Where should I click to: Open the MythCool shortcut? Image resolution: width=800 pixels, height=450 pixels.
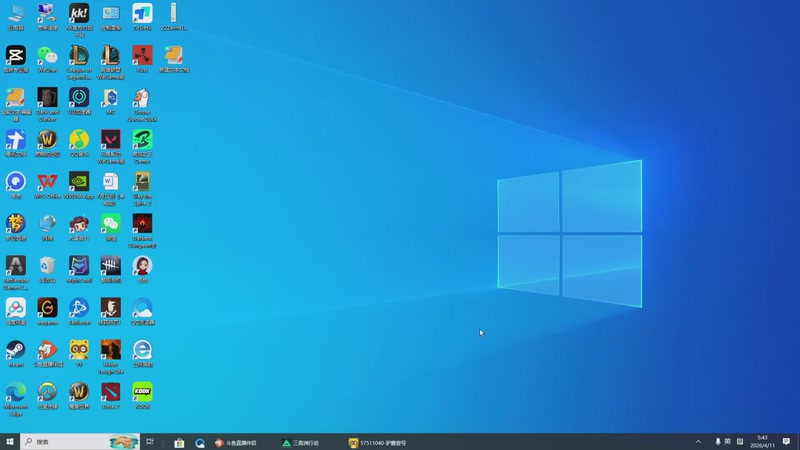79,270
